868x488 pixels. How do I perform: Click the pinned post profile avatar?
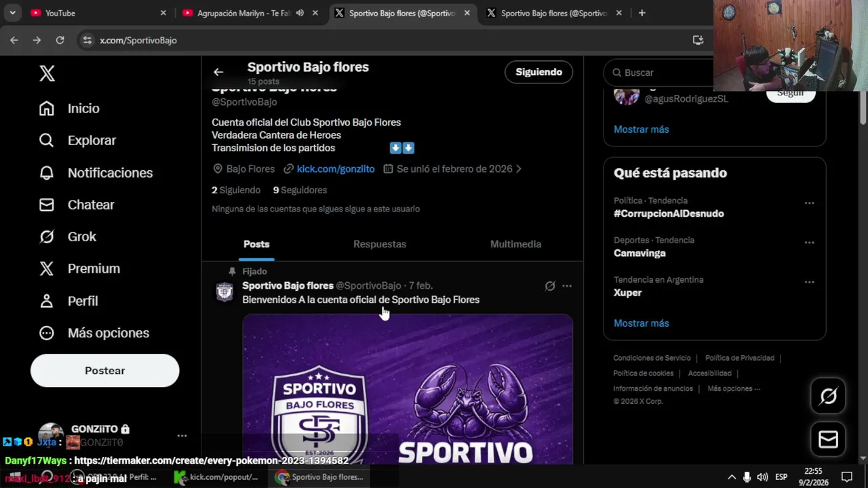[224, 292]
